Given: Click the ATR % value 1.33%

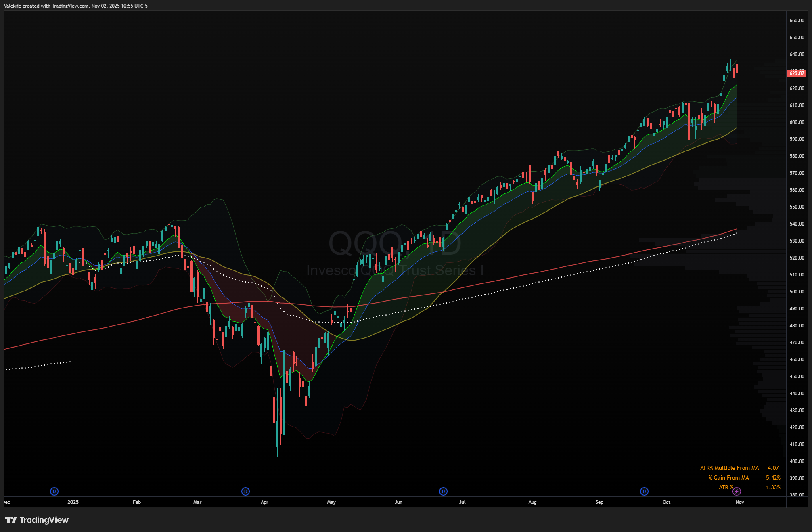Looking at the screenshot, I should coord(773,487).
